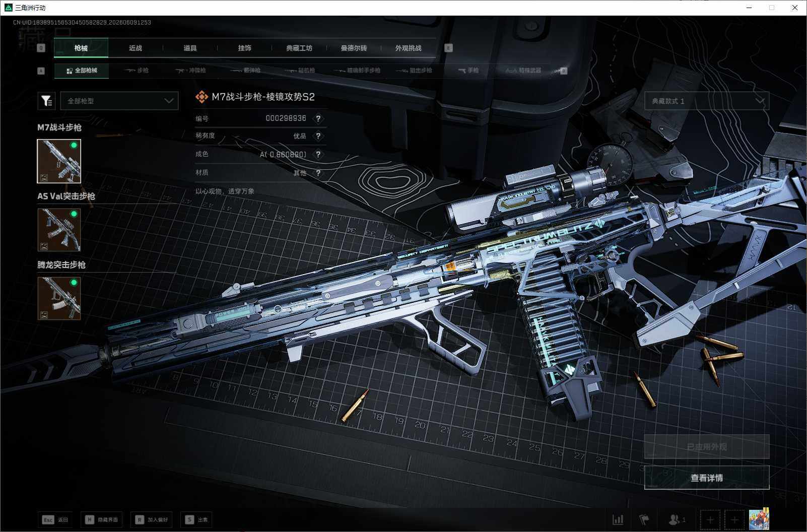Click the H 隐藏界面 button
807x532 pixels.
point(101,519)
